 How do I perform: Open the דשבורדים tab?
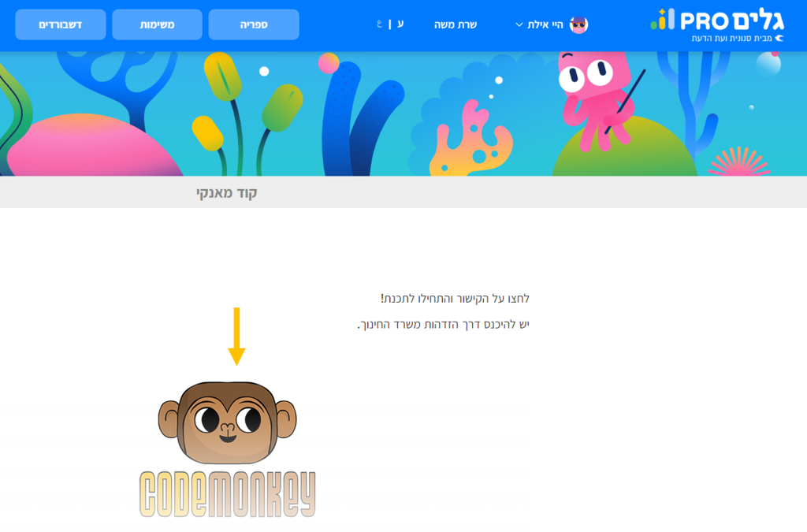(61, 24)
